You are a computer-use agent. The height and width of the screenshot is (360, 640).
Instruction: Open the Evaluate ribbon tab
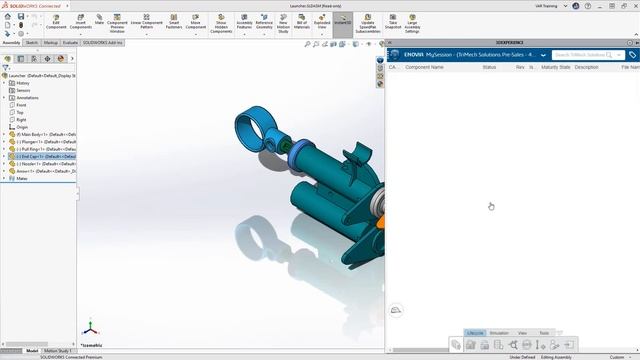70,42
